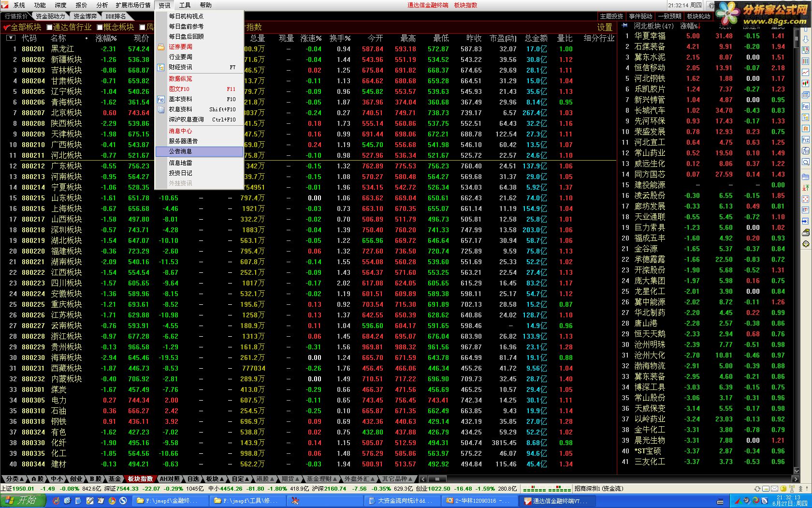Switch to the 资金驱动力 tab
The height and width of the screenshot is (508, 812).
(50, 16)
